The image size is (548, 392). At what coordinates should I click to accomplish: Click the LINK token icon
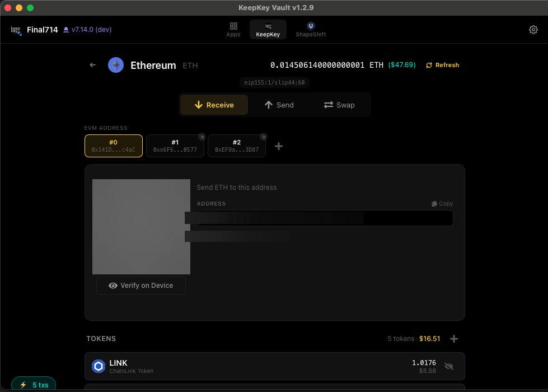point(99,366)
